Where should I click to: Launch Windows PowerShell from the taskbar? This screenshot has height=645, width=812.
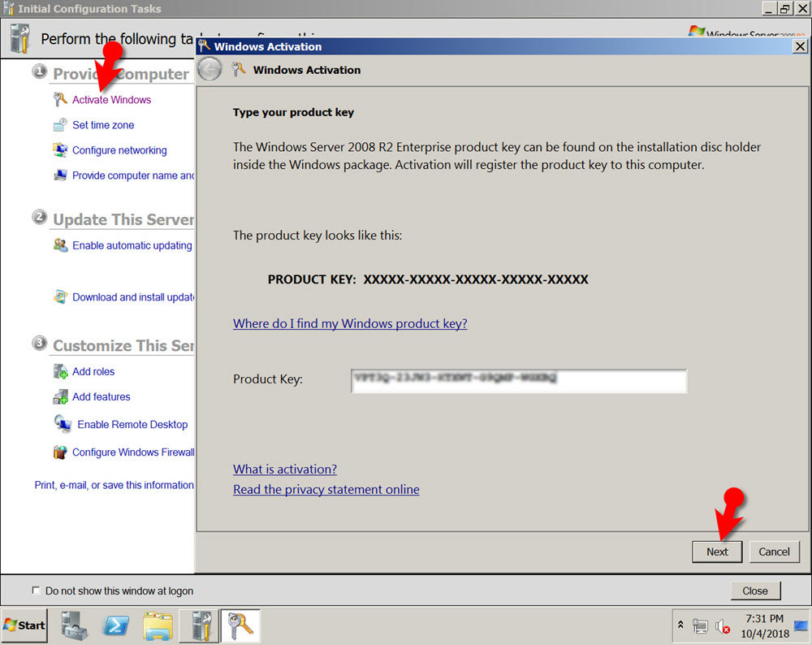pyautogui.click(x=115, y=625)
